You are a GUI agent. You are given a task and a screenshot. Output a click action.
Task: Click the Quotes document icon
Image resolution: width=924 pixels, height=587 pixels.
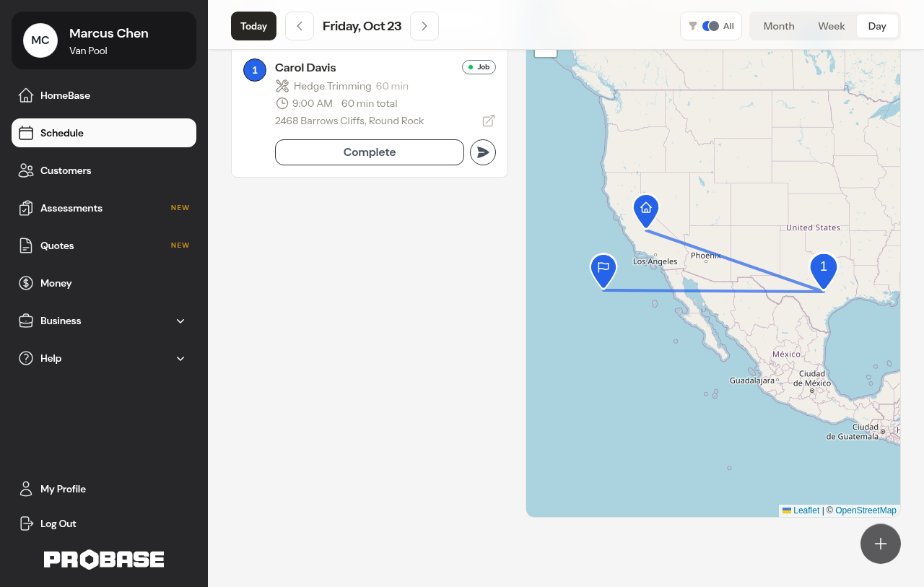coord(26,245)
